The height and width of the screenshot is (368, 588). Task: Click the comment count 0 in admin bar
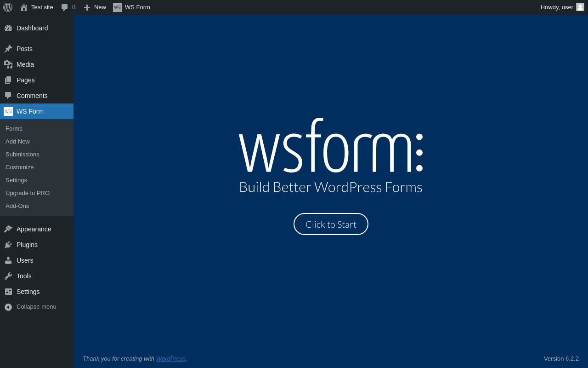click(73, 7)
